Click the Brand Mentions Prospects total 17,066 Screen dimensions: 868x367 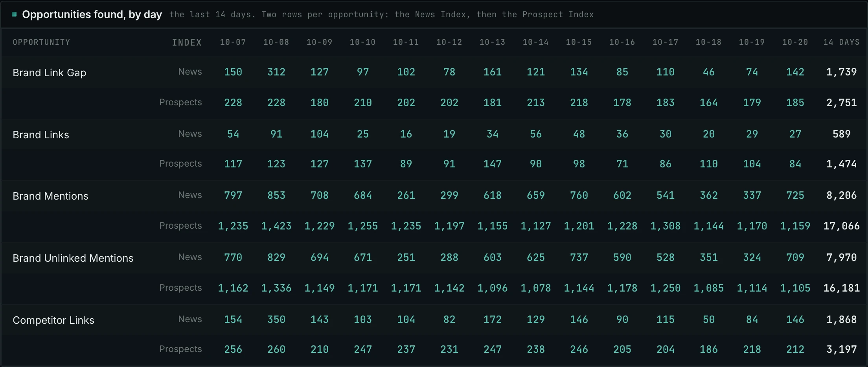(841, 226)
